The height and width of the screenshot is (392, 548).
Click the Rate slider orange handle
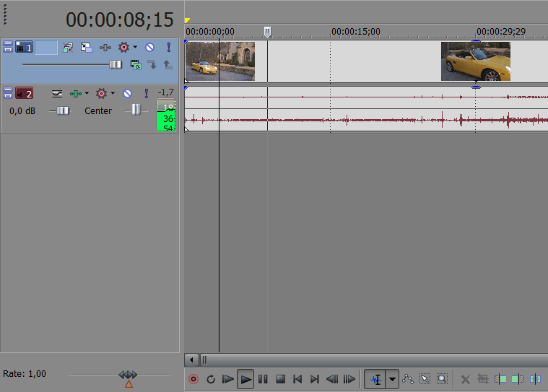coord(129,384)
